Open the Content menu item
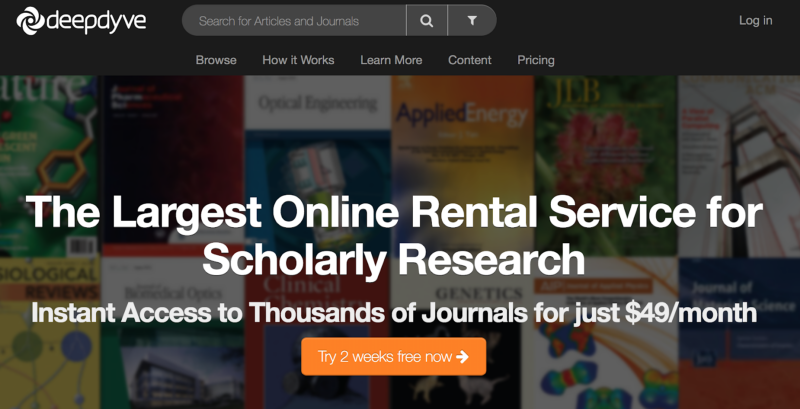Image resolution: width=800 pixels, height=409 pixels. click(469, 60)
